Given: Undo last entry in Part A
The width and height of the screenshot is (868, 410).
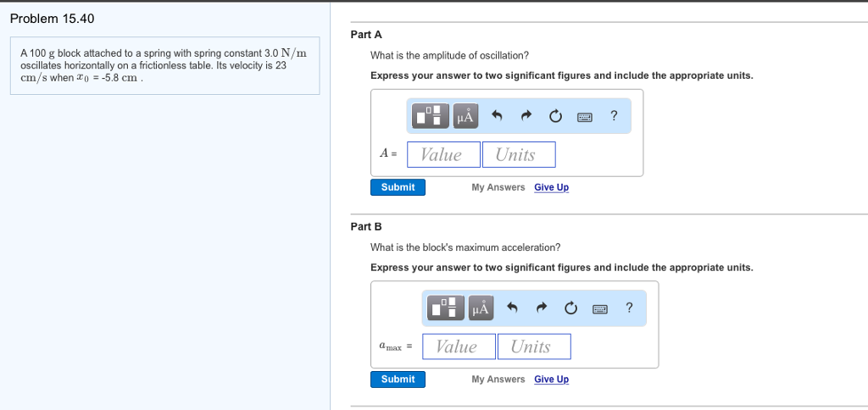Looking at the screenshot, I should (x=498, y=117).
